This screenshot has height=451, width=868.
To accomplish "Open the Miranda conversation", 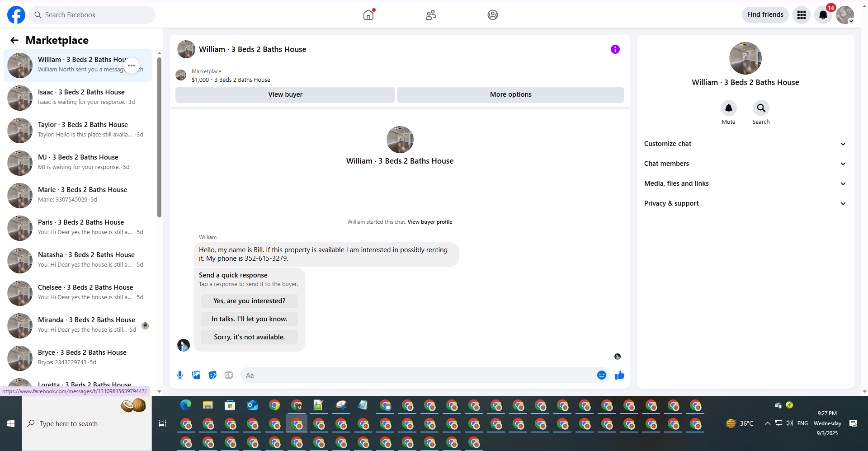I will tap(78, 326).
